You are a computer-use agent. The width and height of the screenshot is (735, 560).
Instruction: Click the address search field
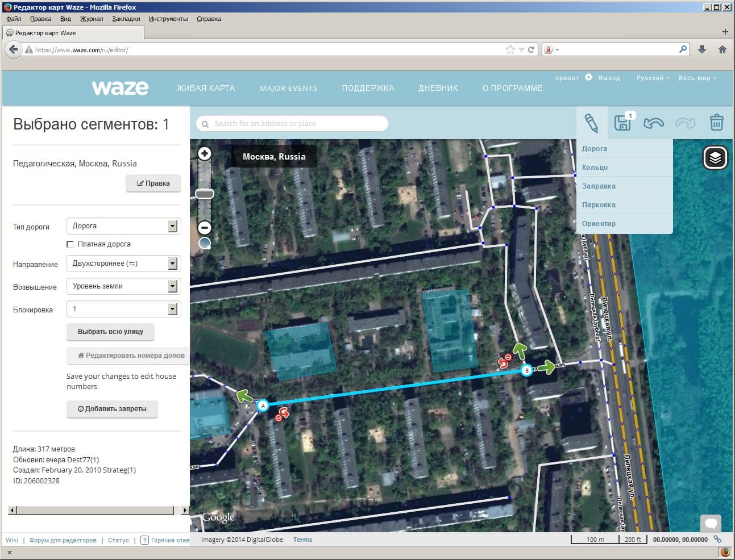click(296, 123)
